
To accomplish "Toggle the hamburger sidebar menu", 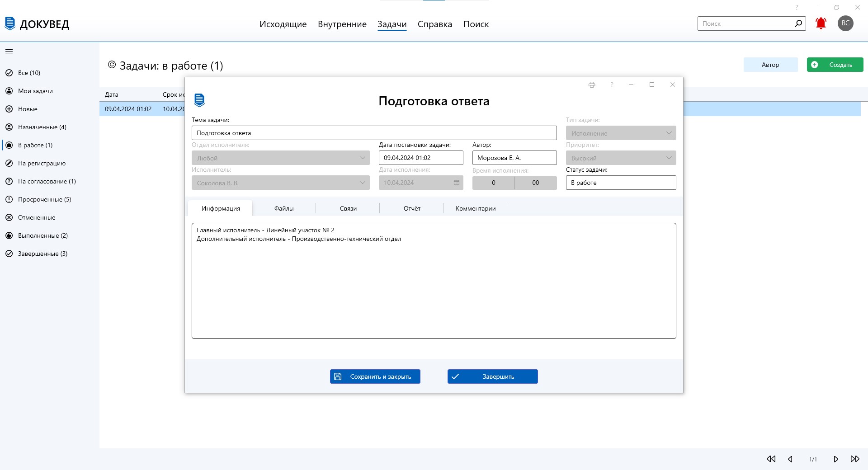I will point(9,52).
